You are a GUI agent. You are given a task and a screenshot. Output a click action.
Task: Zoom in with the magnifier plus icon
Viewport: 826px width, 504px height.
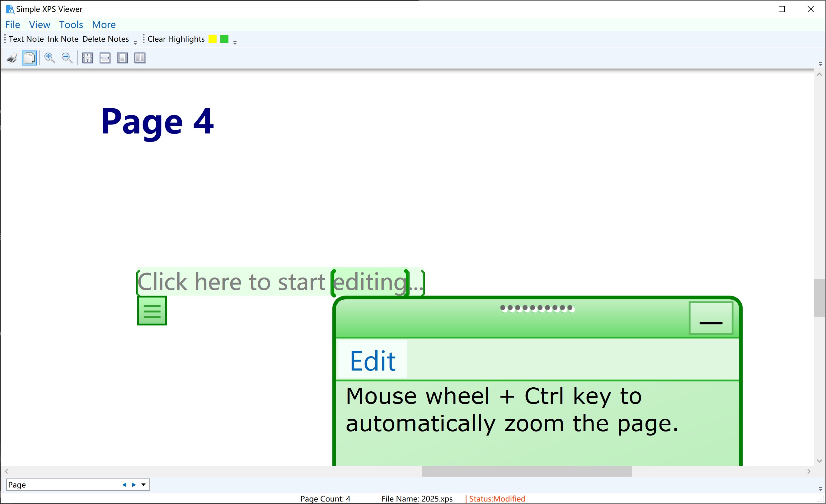(x=49, y=58)
